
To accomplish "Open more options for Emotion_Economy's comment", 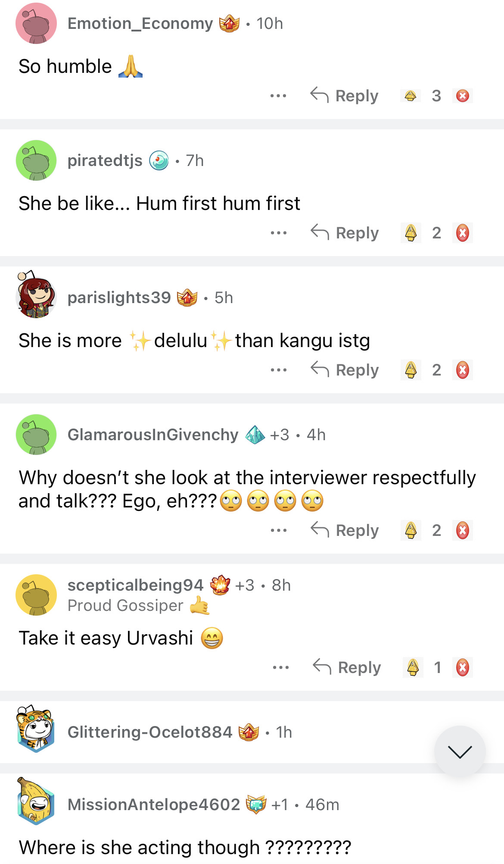I will click(278, 96).
